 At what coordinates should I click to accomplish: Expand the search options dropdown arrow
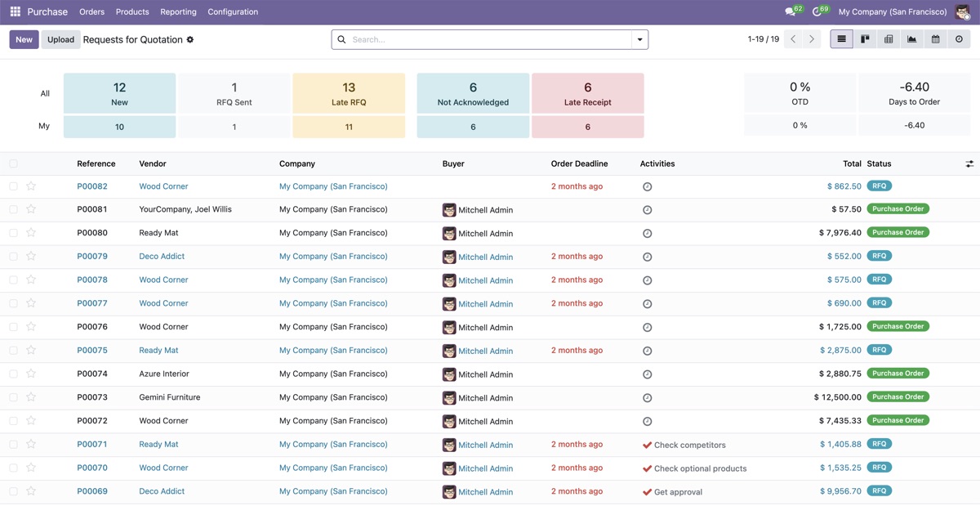(639, 39)
